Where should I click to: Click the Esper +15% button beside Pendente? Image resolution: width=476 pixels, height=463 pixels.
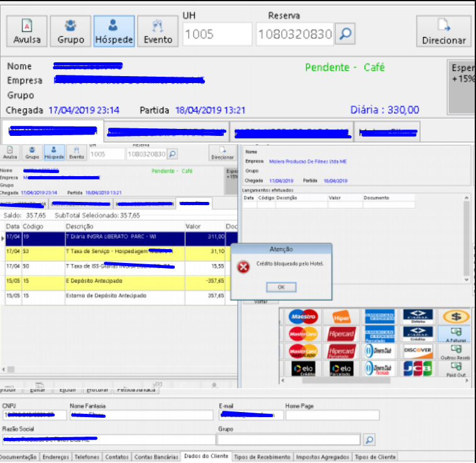pyautogui.click(x=462, y=87)
